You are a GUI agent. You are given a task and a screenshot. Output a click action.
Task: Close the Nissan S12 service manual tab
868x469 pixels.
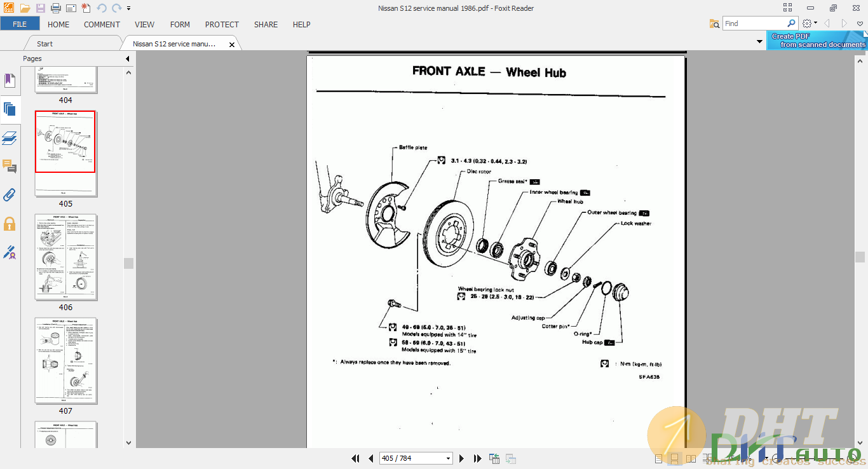pyautogui.click(x=232, y=44)
